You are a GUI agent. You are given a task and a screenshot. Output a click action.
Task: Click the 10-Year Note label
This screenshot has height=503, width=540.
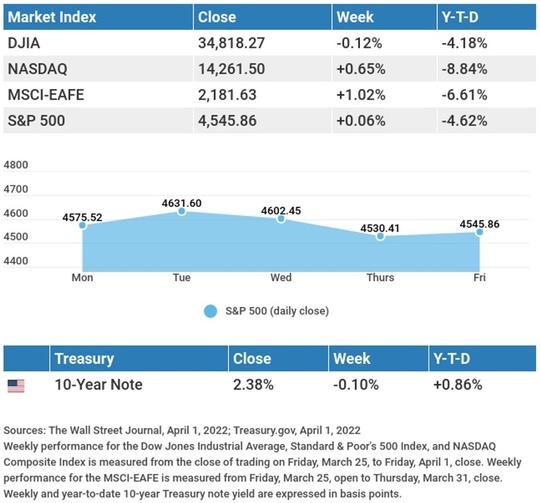(98, 385)
